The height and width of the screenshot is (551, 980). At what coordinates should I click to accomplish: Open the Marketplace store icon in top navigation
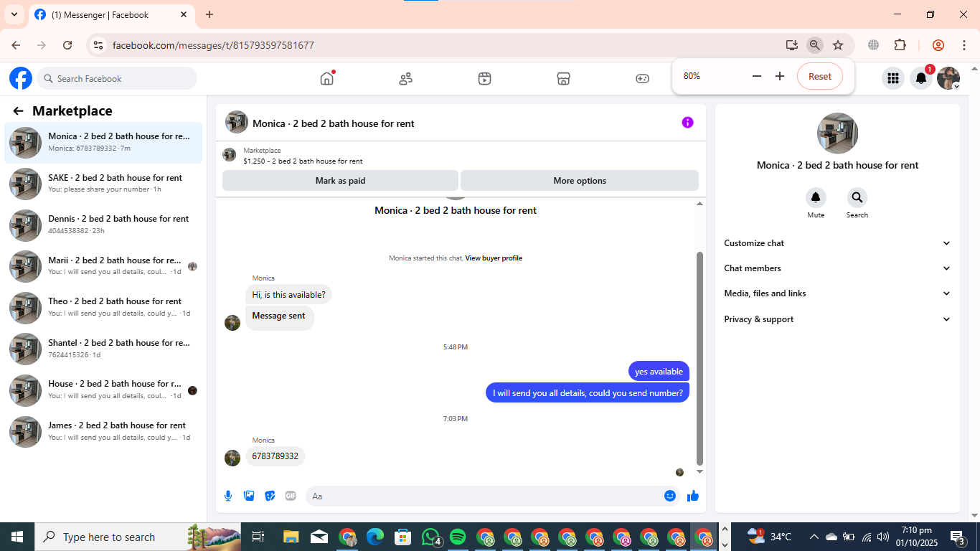coord(564,78)
